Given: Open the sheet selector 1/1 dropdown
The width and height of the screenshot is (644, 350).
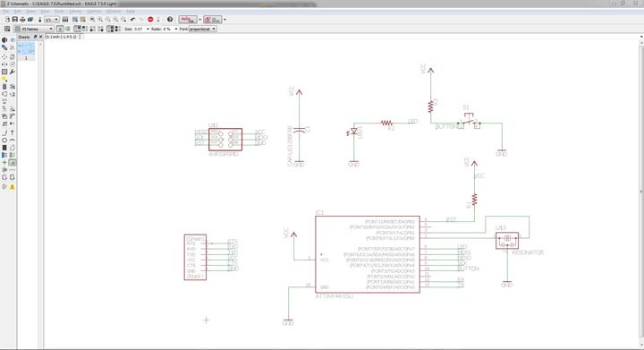Looking at the screenshot, I should (x=51, y=20).
